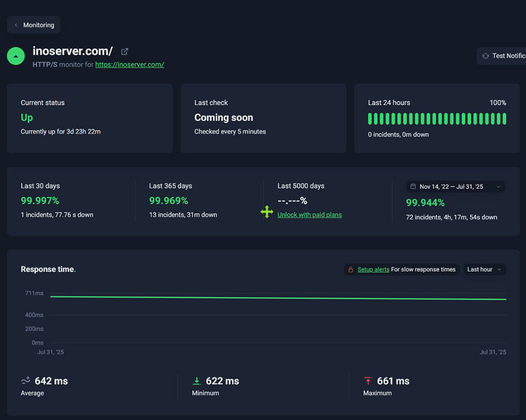Click the 'Currently up for 3d 23h 22m' text
526x420 pixels.
(x=60, y=132)
